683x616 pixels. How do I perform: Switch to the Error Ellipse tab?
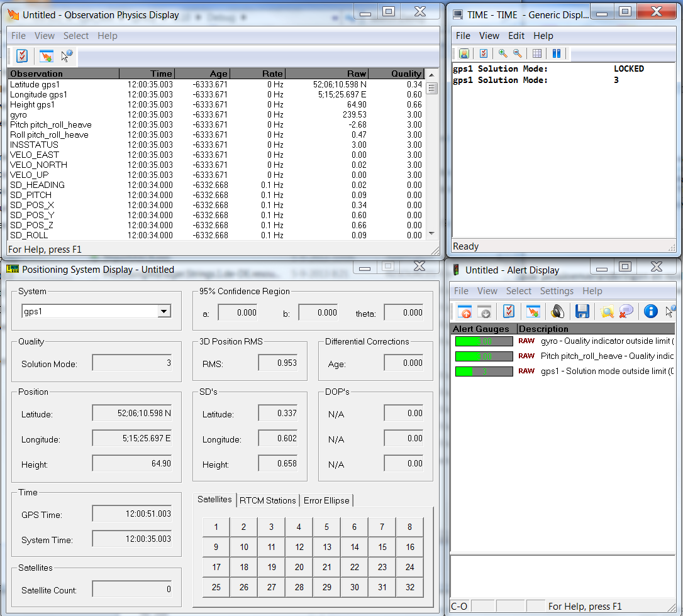pyautogui.click(x=326, y=500)
